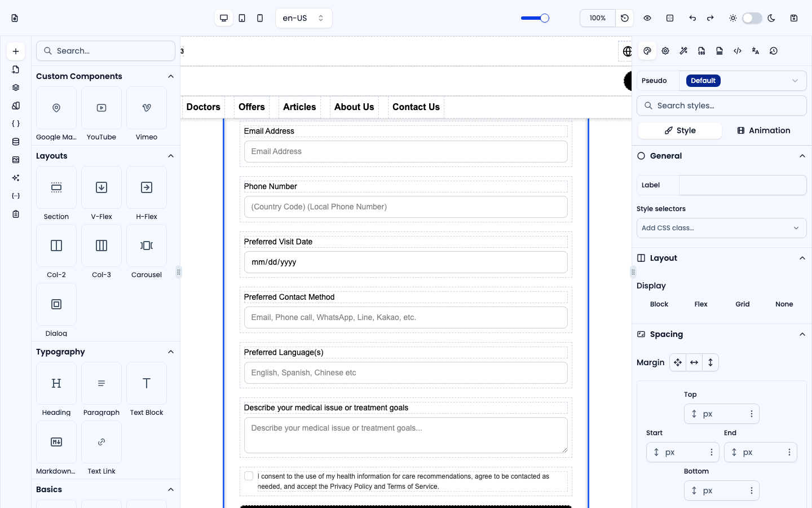The width and height of the screenshot is (812, 508).
Task: Click About Us nav link
Action: tap(354, 107)
